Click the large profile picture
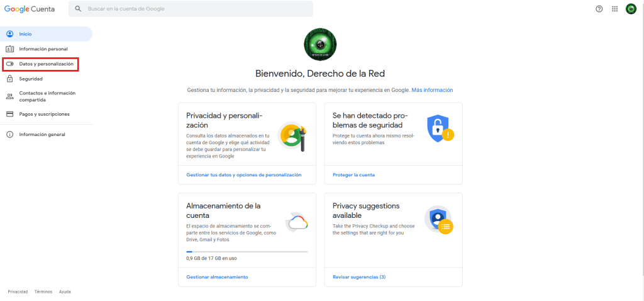Screen dimensions: 644x301 (321, 45)
